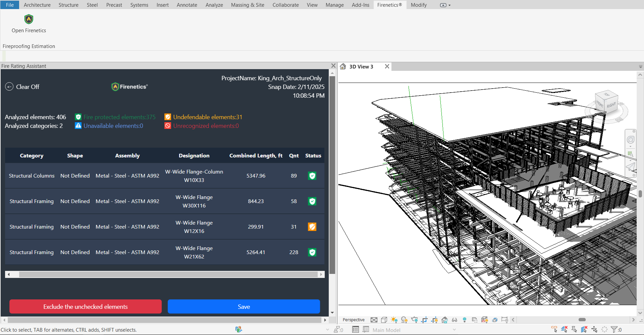Screen dimensions: 644x335
Task: Switch to the Massing & Site tab
Action: click(248, 5)
